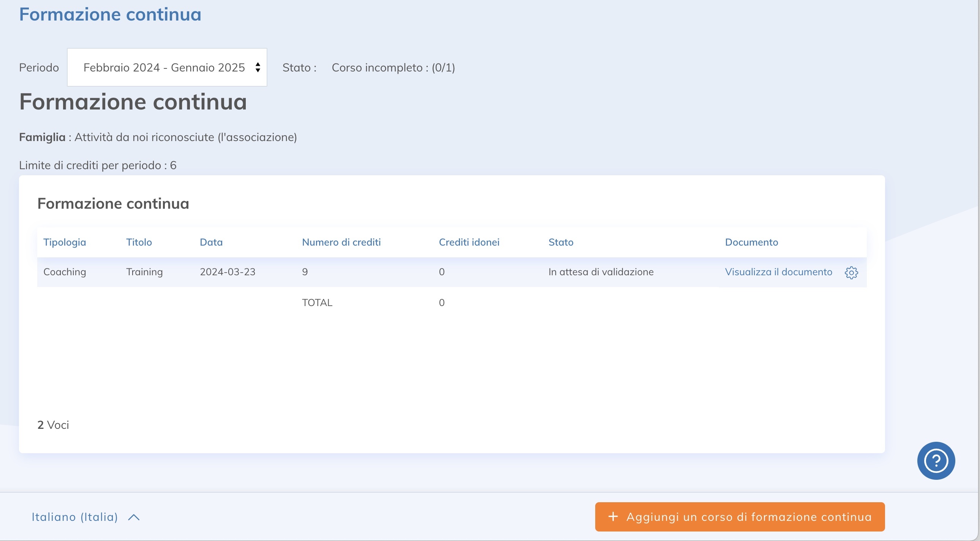Image resolution: width=980 pixels, height=541 pixels.
Task: Click the blue Formazione continua page heading
Action: point(110,14)
